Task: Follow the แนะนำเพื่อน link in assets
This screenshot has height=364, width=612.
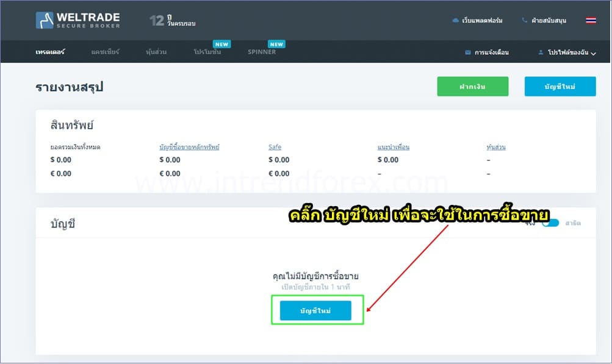Action: point(393,147)
